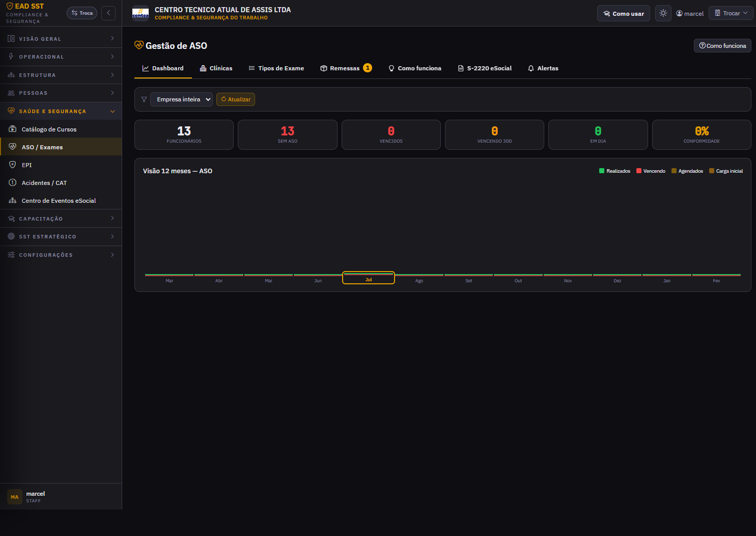The height and width of the screenshot is (536, 756).
Task: Open the EPI sidebar item
Action: [x=61, y=165]
